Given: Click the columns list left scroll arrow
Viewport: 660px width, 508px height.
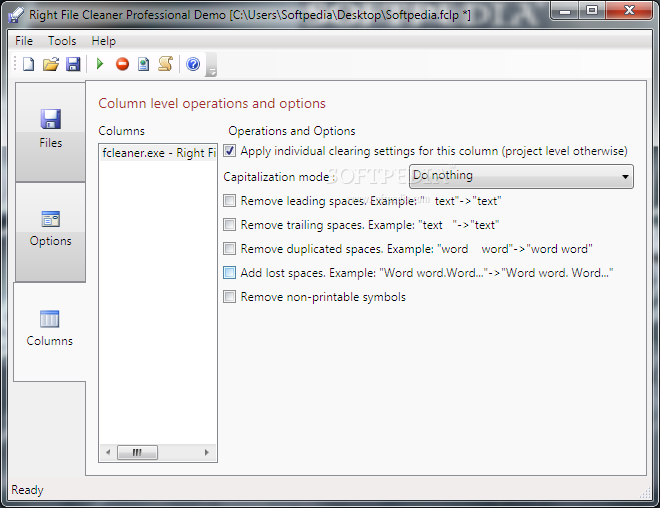Looking at the screenshot, I should coord(108,452).
